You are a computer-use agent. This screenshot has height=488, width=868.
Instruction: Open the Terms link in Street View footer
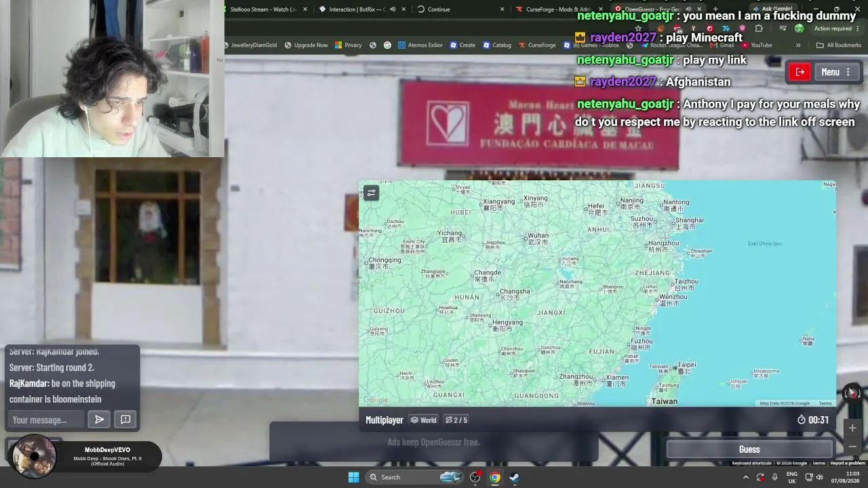tap(818, 464)
